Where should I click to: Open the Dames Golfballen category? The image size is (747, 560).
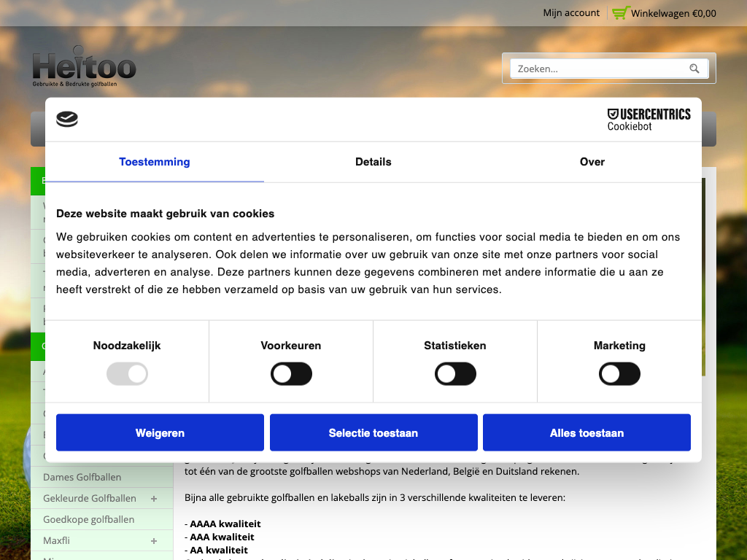[82, 478]
